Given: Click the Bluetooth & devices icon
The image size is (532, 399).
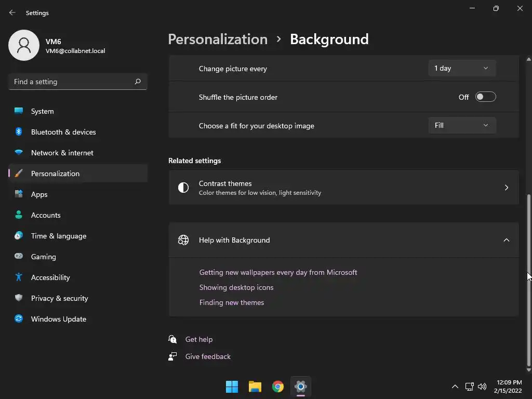Looking at the screenshot, I should [19, 132].
